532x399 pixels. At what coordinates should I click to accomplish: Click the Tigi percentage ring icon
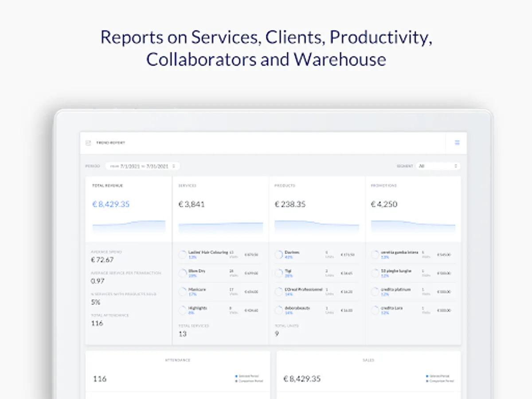click(278, 273)
